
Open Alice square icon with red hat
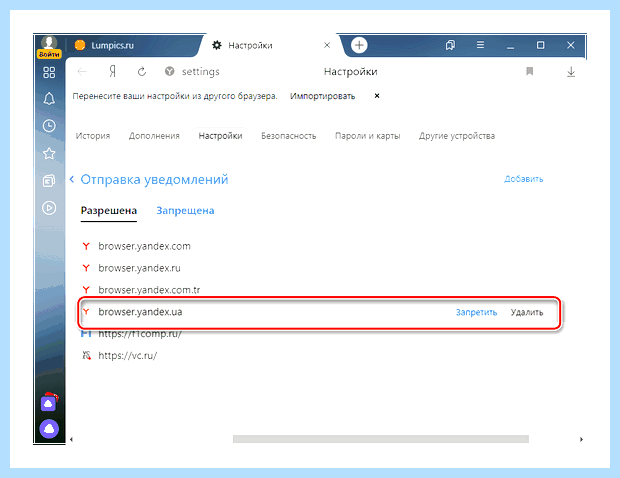point(49,402)
